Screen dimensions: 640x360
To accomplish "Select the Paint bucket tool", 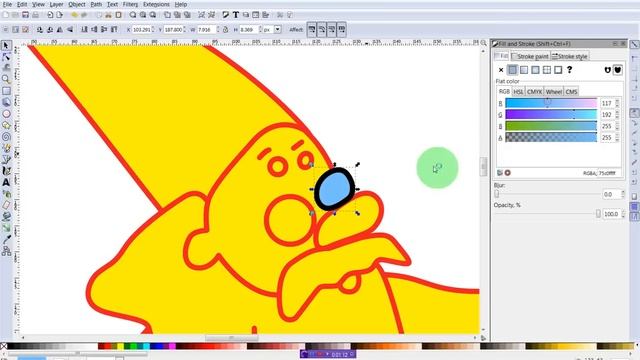I will tap(6, 217).
